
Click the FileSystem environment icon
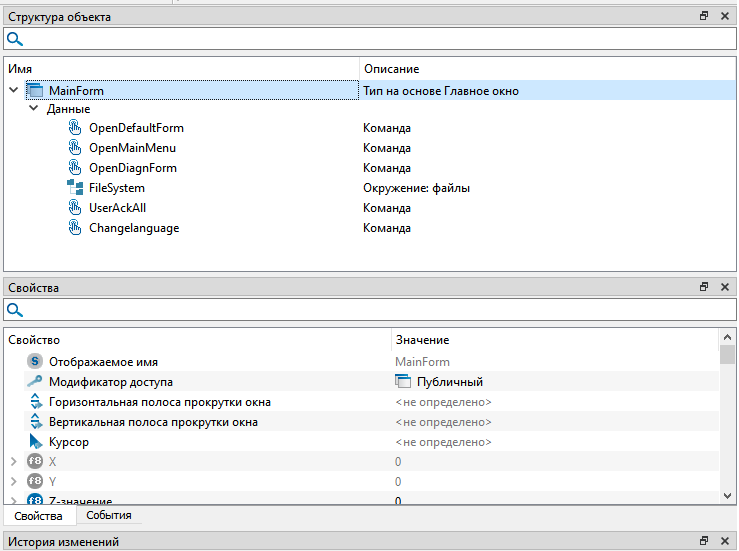75,188
